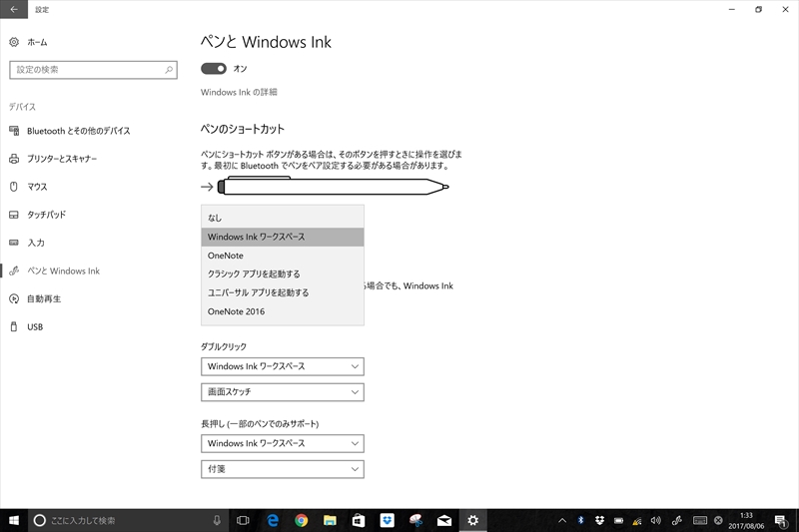Open Bluetooth とその他のデバイス settings
This screenshot has height=532, width=799.
tap(70, 131)
